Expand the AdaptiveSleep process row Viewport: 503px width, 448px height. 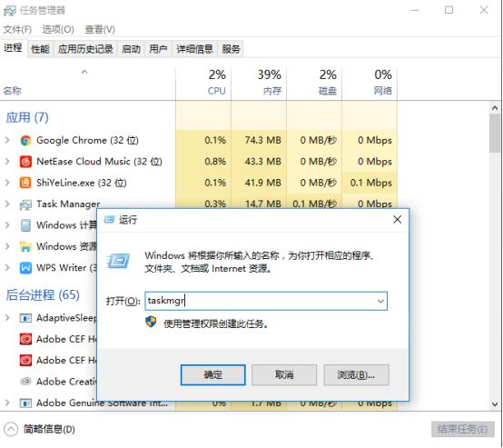pyautogui.click(x=7, y=318)
